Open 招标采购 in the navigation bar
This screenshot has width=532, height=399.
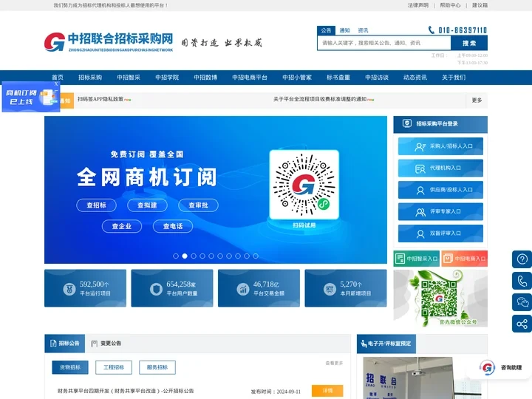pos(90,78)
